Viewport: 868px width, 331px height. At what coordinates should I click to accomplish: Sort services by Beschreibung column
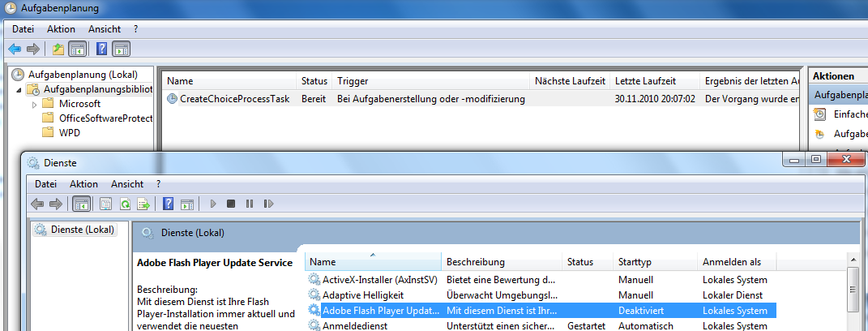[502, 262]
